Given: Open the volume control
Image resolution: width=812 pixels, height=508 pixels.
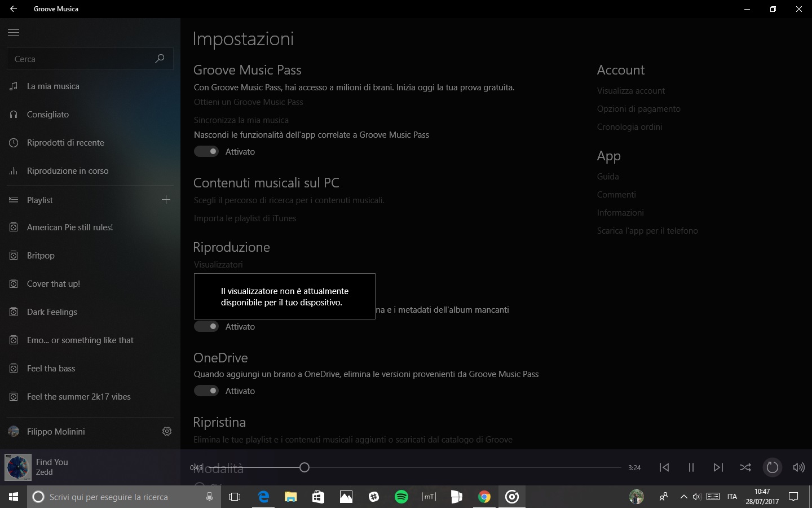Looking at the screenshot, I should [x=798, y=467].
